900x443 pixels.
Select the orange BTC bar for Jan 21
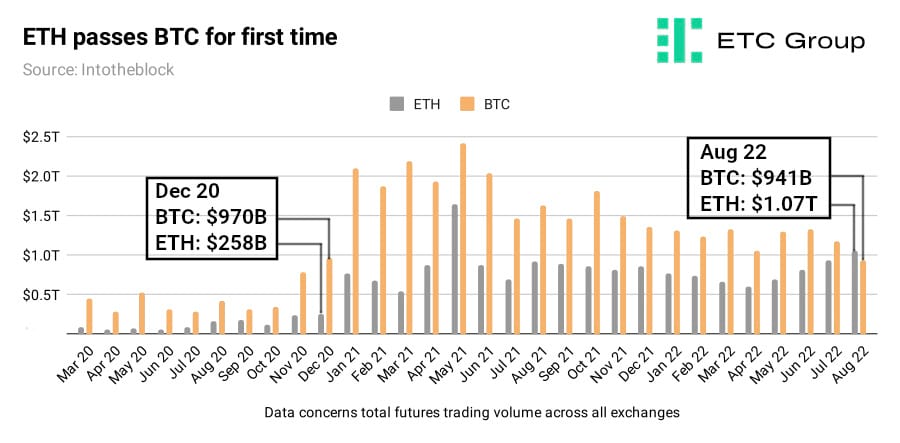[x=356, y=251]
